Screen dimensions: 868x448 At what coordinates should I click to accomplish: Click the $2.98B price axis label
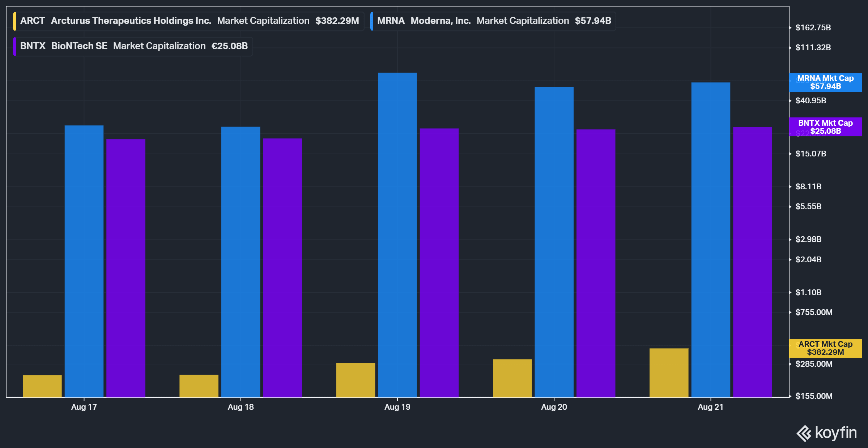tap(808, 239)
